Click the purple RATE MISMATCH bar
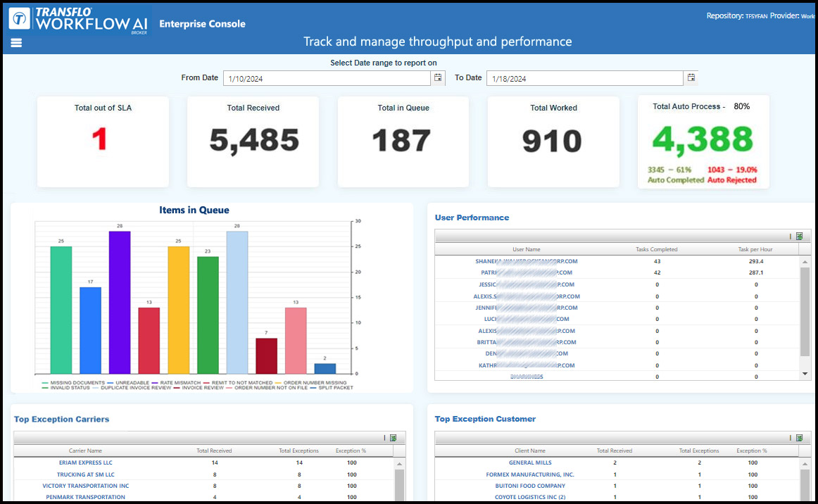This screenshot has width=818, height=504. 120,303
